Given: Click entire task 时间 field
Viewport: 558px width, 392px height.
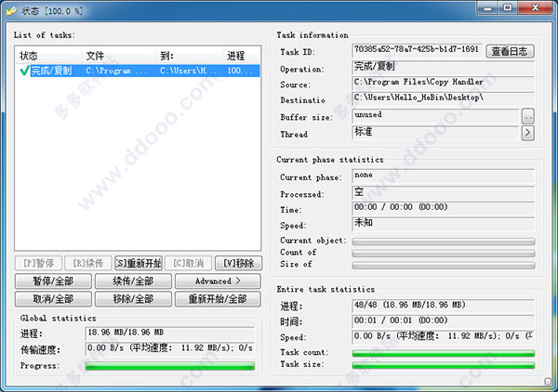Looking at the screenshot, I should pos(443,321).
